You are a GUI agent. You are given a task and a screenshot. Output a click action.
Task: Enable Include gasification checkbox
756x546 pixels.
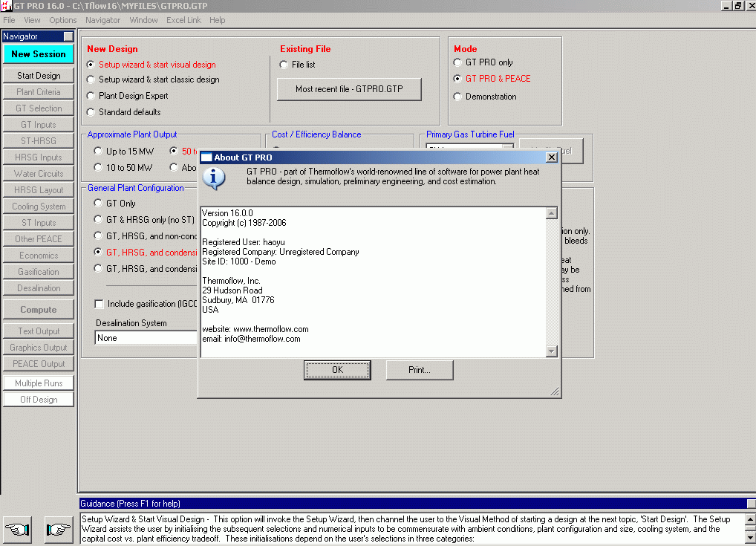99,304
